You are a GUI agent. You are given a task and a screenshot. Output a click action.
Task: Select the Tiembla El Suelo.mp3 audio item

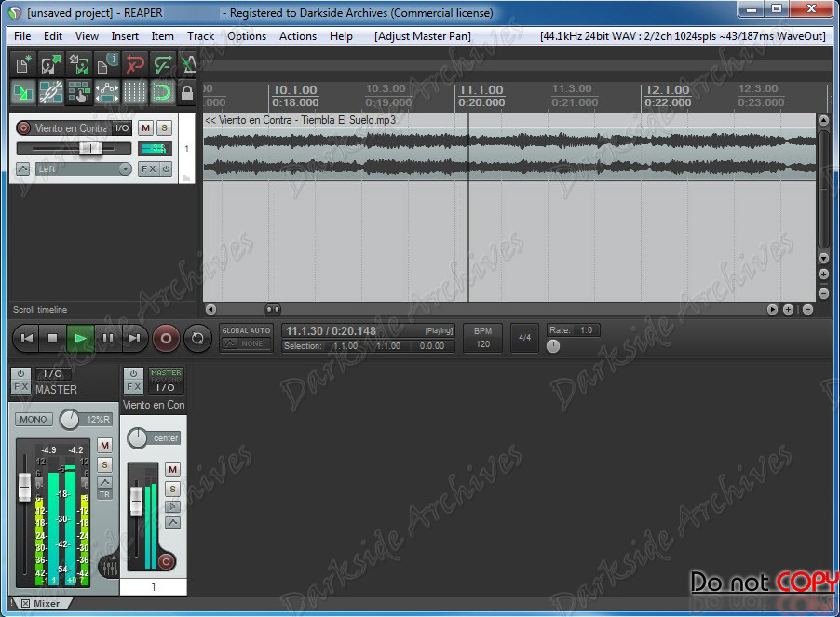point(508,146)
